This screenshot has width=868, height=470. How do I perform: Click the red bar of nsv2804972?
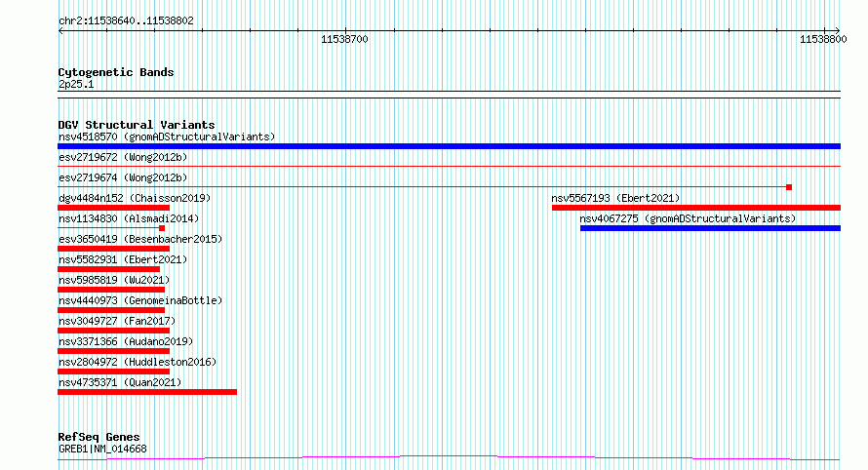(x=113, y=372)
